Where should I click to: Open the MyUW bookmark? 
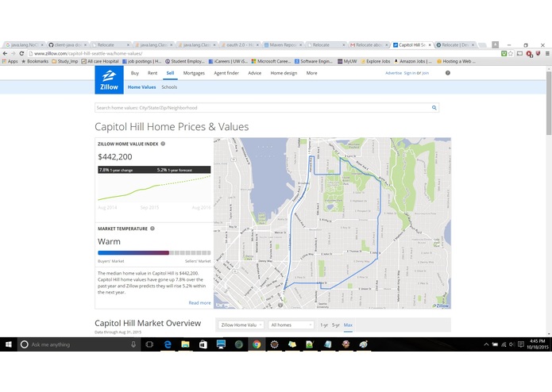pyautogui.click(x=347, y=61)
